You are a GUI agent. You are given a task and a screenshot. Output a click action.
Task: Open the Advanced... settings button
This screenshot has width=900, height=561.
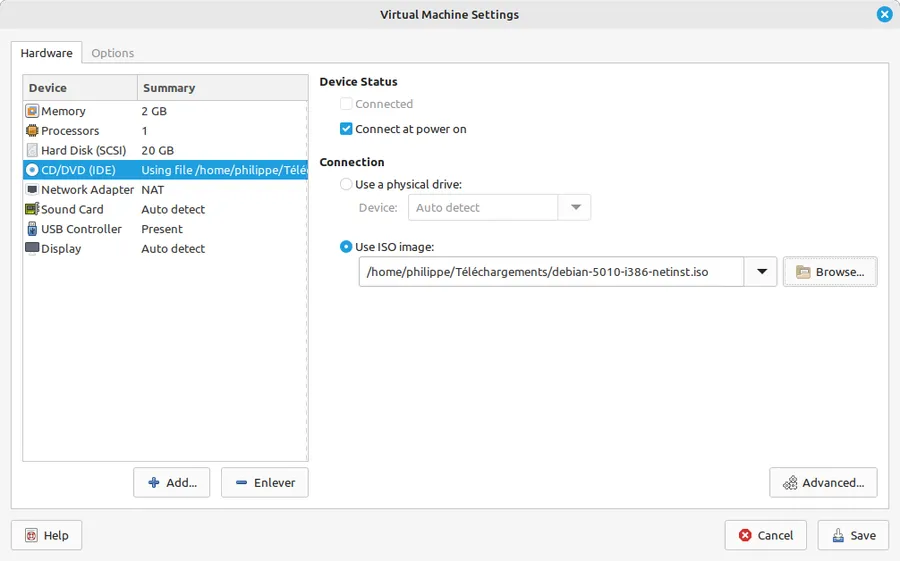[823, 482]
